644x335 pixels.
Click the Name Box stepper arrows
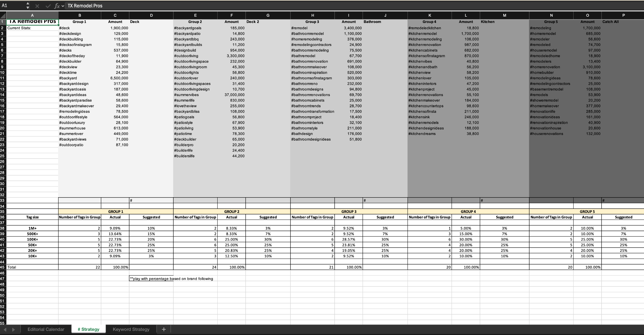click(28, 6)
